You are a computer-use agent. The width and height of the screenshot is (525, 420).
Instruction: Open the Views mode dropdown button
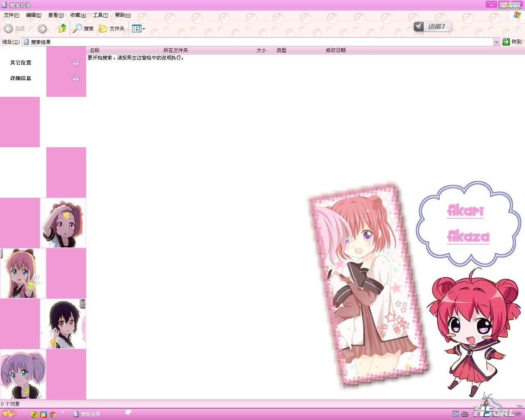coord(138,29)
